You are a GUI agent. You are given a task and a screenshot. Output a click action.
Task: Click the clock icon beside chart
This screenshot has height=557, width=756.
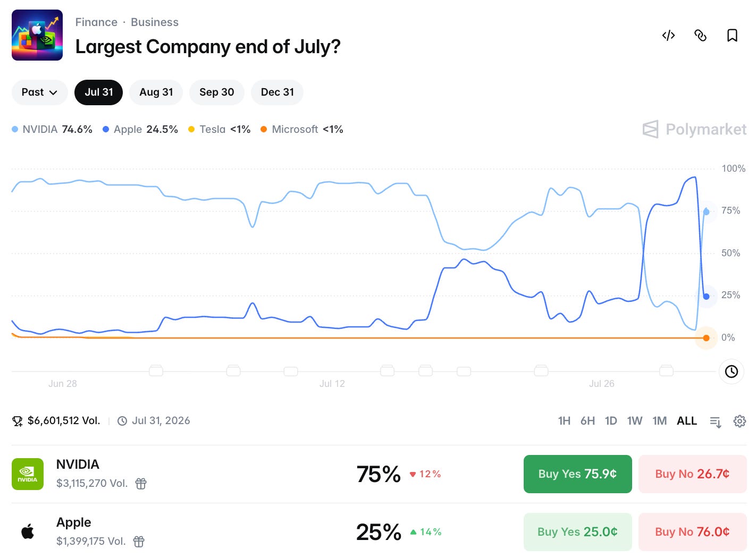click(x=732, y=372)
